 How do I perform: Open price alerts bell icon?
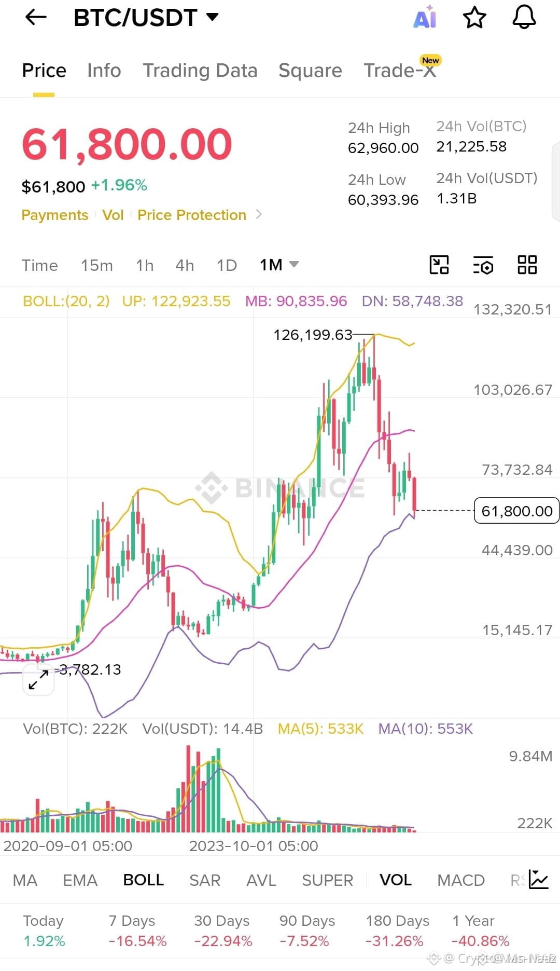tap(524, 17)
